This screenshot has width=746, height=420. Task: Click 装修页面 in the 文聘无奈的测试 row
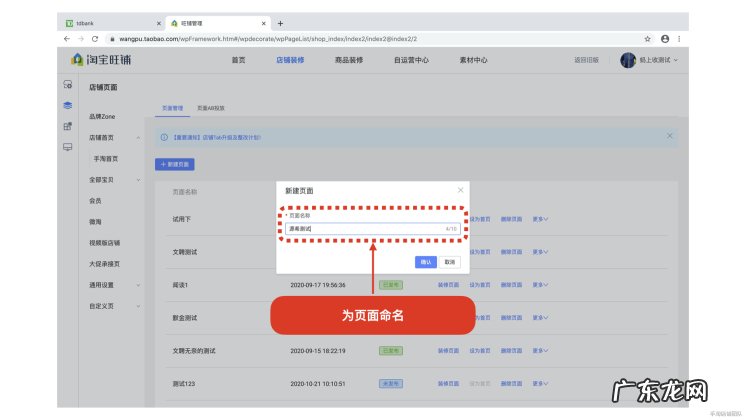[x=448, y=351]
